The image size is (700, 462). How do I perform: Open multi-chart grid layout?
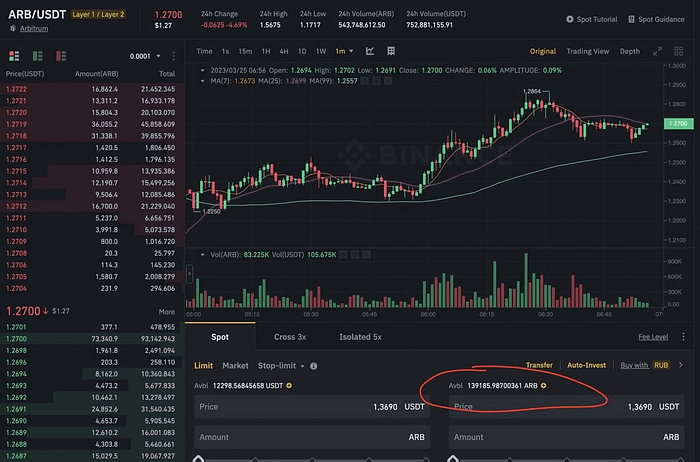coord(679,51)
